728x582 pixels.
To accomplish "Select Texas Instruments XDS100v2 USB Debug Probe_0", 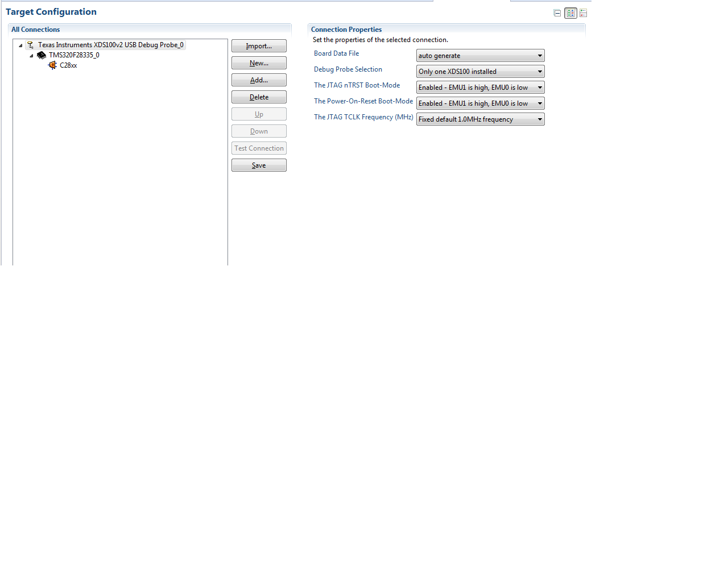I will 111,45.
